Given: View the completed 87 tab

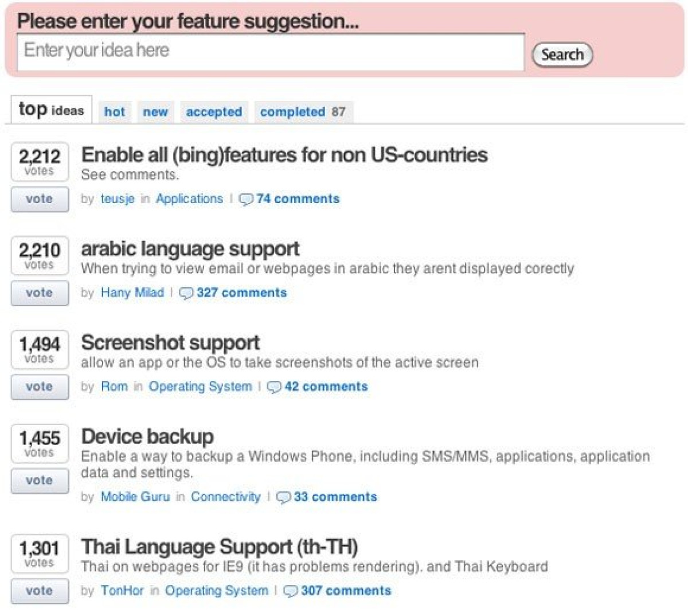Looking at the screenshot, I should (303, 112).
